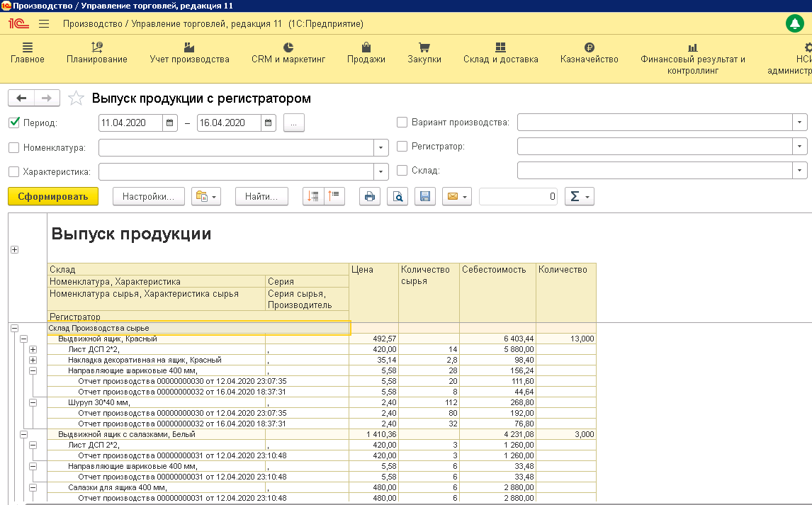Expand all groups in the report toolbar

[314, 197]
